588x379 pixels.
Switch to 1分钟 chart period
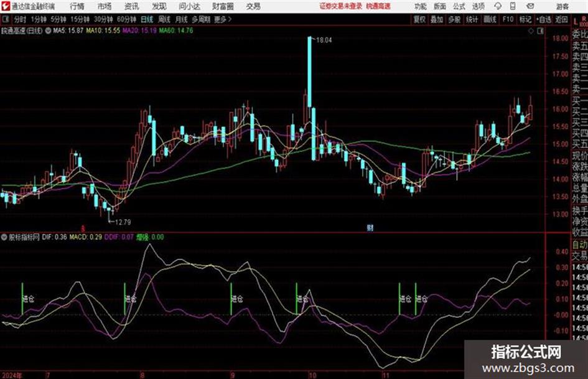(x=38, y=19)
